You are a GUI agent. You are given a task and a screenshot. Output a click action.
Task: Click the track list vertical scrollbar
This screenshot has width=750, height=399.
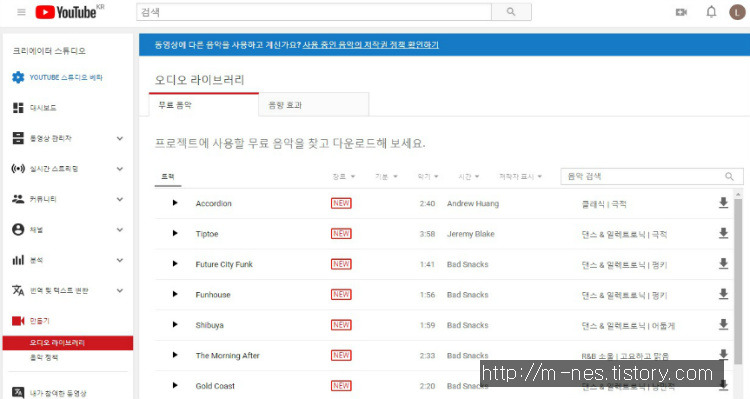coord(738,282)
